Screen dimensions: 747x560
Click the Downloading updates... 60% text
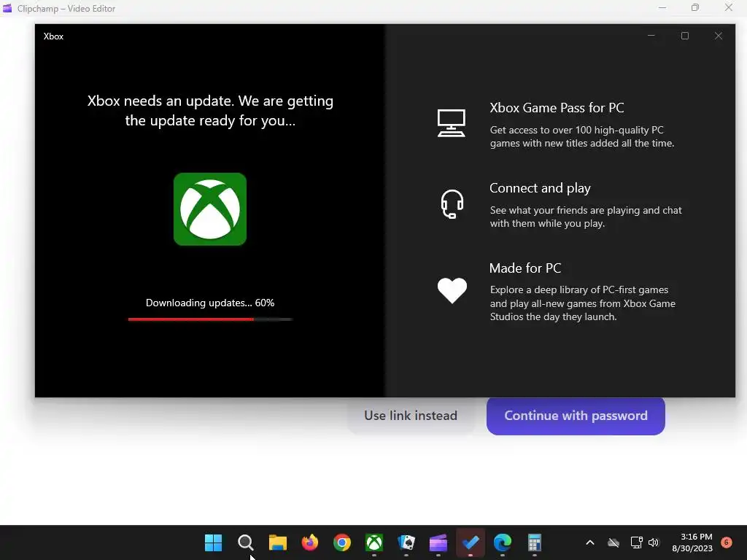tap(210, 303)
